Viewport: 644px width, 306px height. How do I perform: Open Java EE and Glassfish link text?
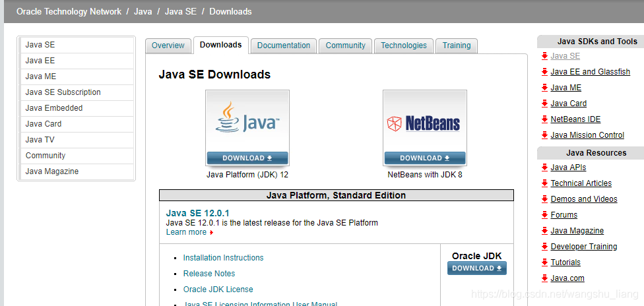point(590,72)
